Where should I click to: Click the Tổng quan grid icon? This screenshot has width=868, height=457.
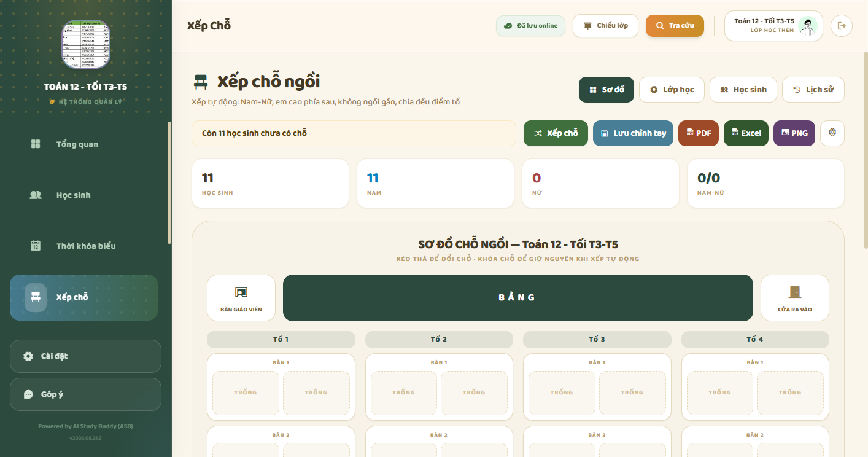pos(36,144)
